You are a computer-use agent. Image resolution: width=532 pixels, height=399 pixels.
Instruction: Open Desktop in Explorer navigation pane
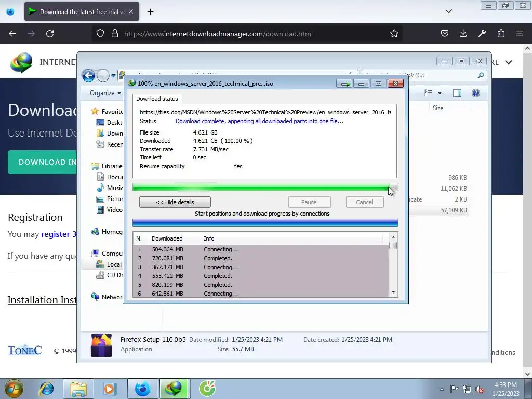coord(109,123)
